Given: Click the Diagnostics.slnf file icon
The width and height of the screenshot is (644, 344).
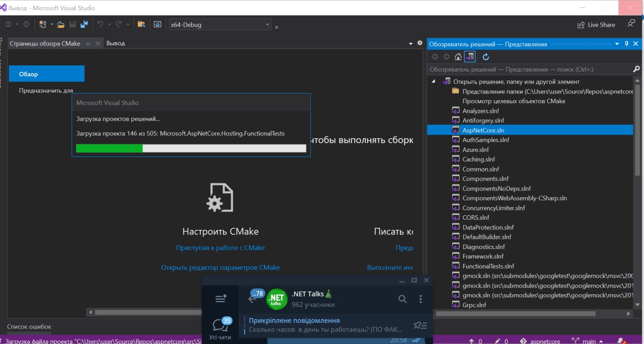Looking at the screenshot, I should pyautogui.click(x=455, y=246).
